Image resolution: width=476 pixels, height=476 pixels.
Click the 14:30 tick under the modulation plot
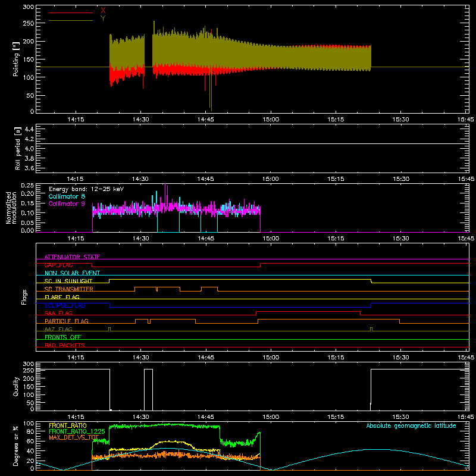(140, 239)
